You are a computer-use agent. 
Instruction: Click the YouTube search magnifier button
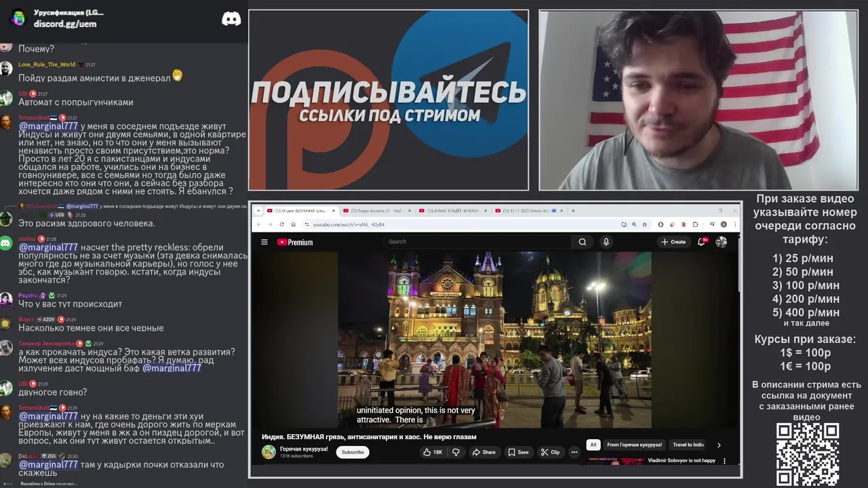tap(583, 242)
